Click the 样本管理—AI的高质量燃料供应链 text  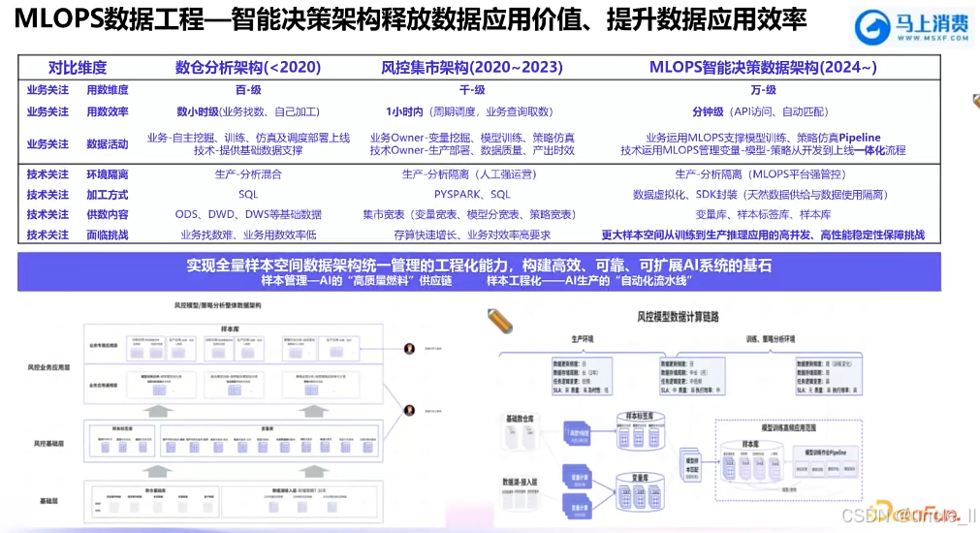click(x=357, y=281)
